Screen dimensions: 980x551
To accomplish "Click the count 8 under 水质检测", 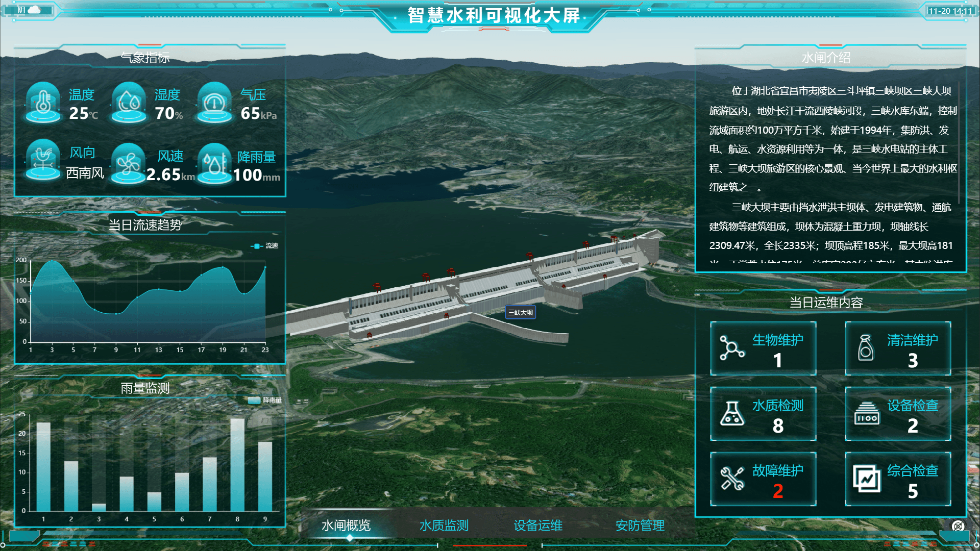I will tap(778, 426).
